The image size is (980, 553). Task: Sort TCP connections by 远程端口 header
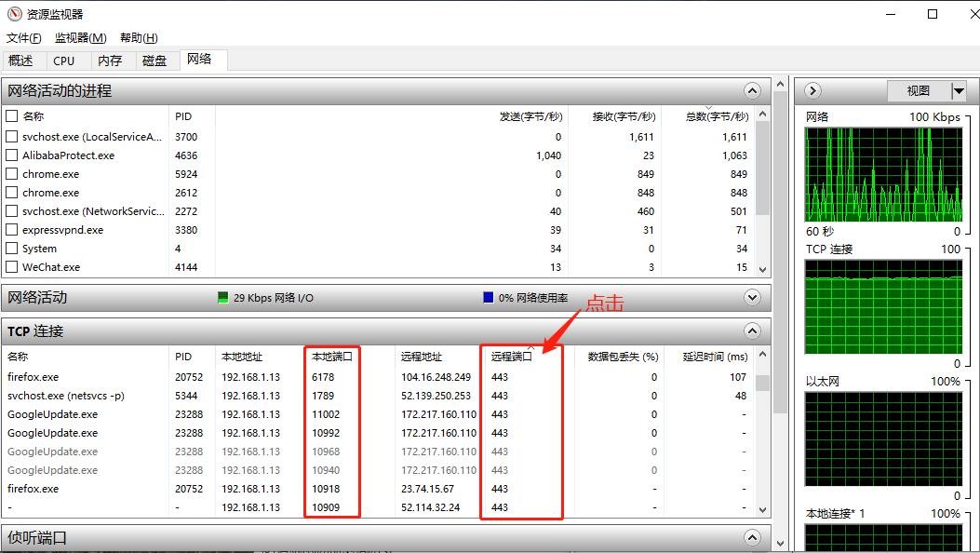click(x=511, y=357)
